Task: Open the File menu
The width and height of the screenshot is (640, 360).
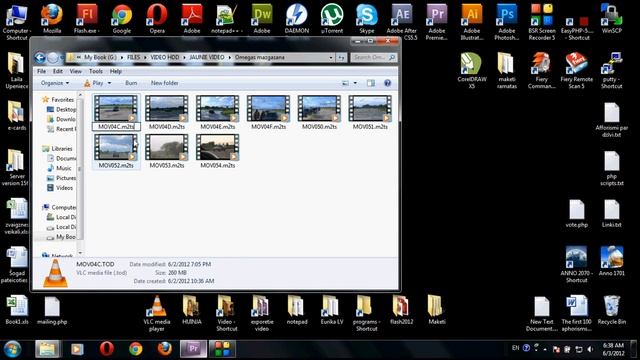Action: coord(42,71)
